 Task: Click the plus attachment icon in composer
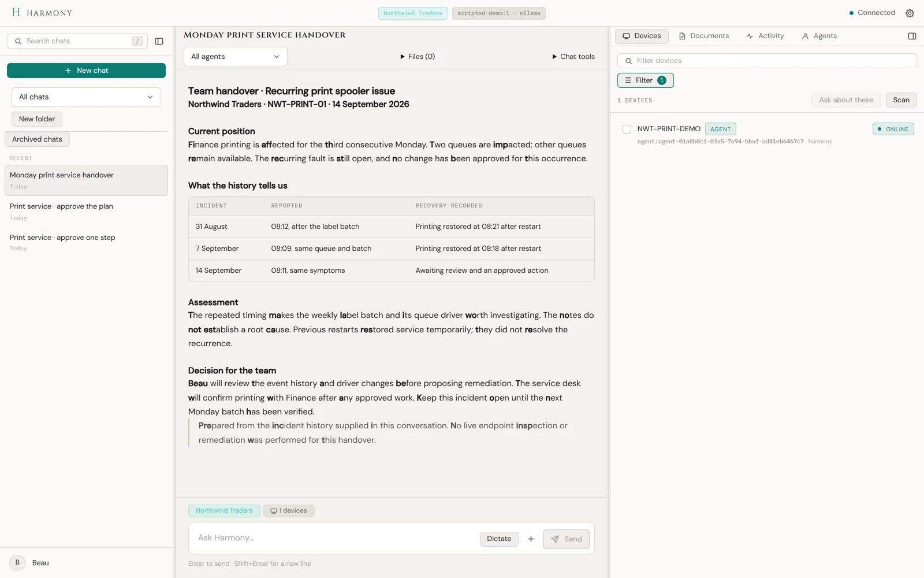pos(531,539)
